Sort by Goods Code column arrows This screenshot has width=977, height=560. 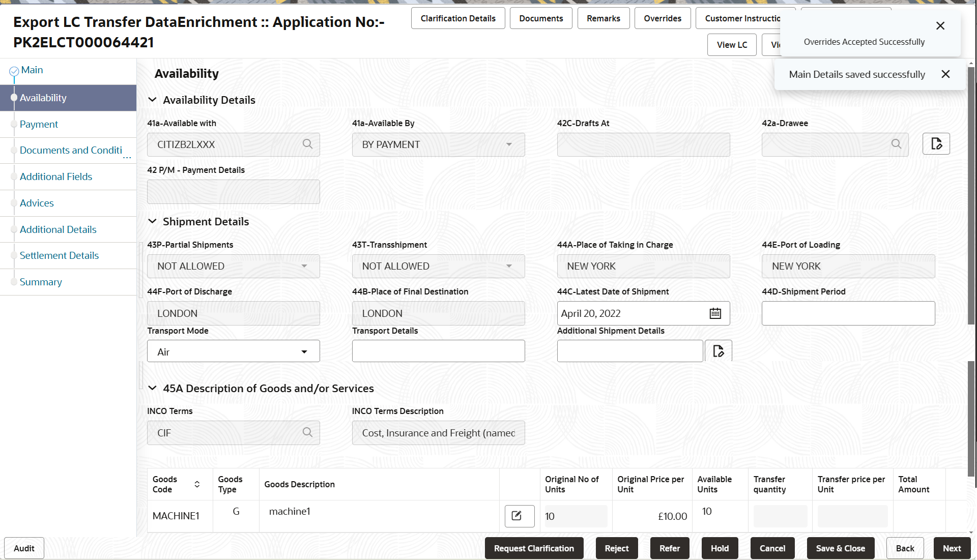pos(197,484)
